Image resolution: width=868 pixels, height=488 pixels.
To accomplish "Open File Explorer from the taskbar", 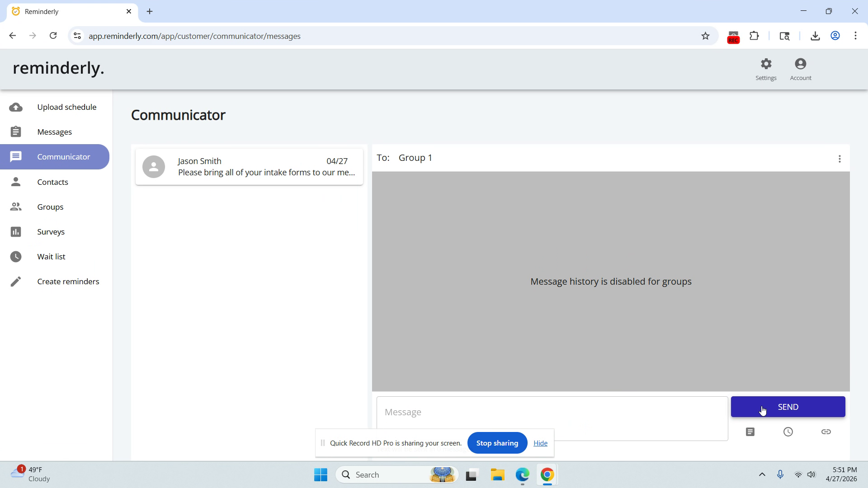I will pyautogui.click(x=497, y=474).
